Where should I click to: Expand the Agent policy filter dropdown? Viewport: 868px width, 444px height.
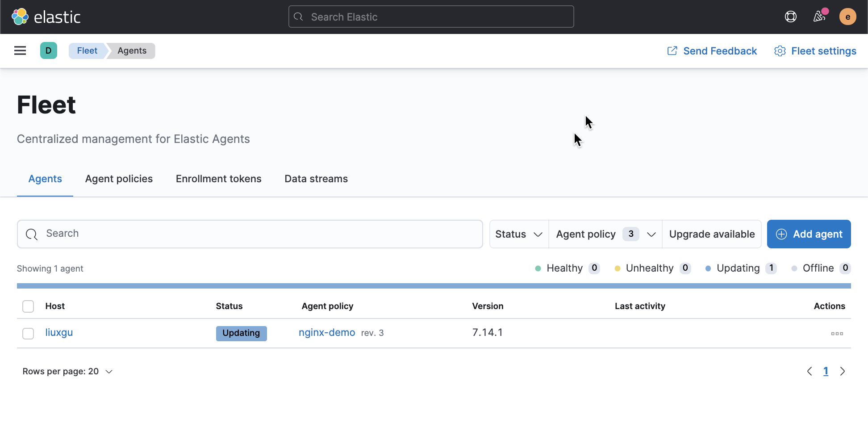[x=605, y=234]
